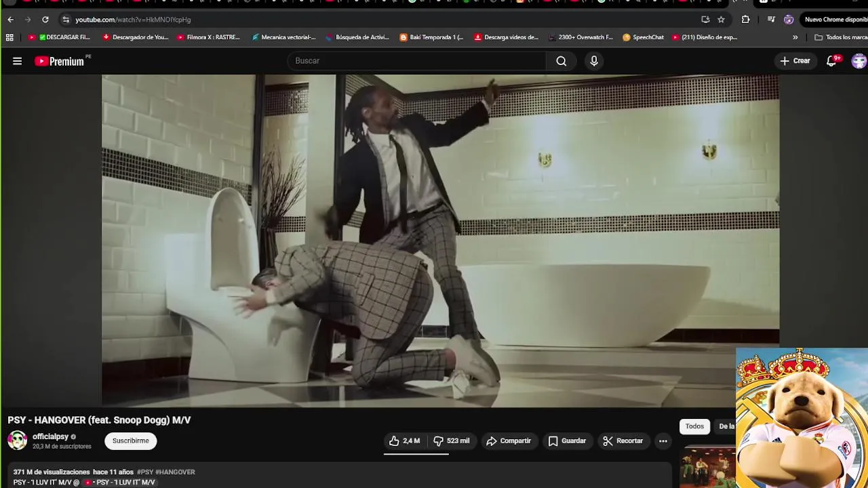This screenshot has width=868, height=488.
Task: Open Descargador de You... bookmark
Action: (136, 37)
